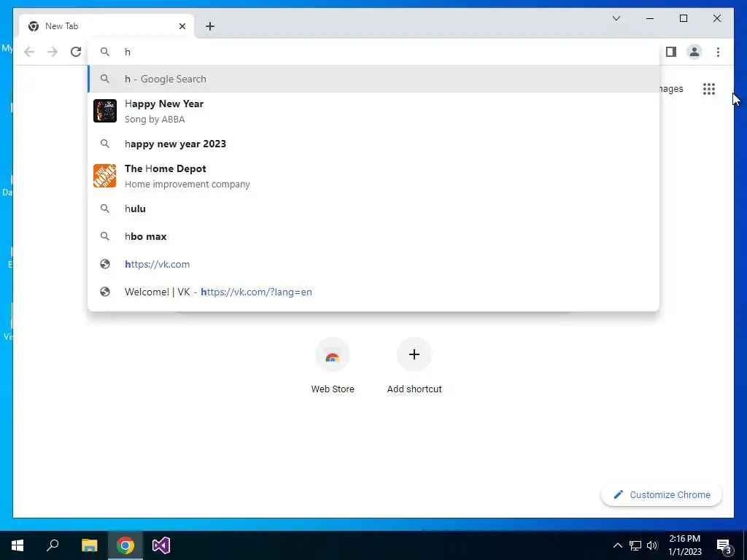747x560 pixels.
Task: Click the taskbar clock showing 2:16 PM
Action: 685,545
